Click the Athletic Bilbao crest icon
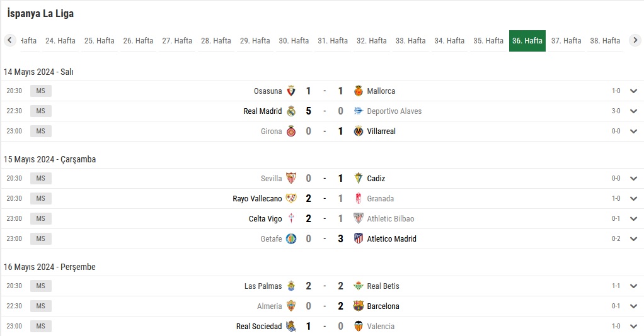Image resolution: width=644 pixels, height=336 pixels. 359,219
